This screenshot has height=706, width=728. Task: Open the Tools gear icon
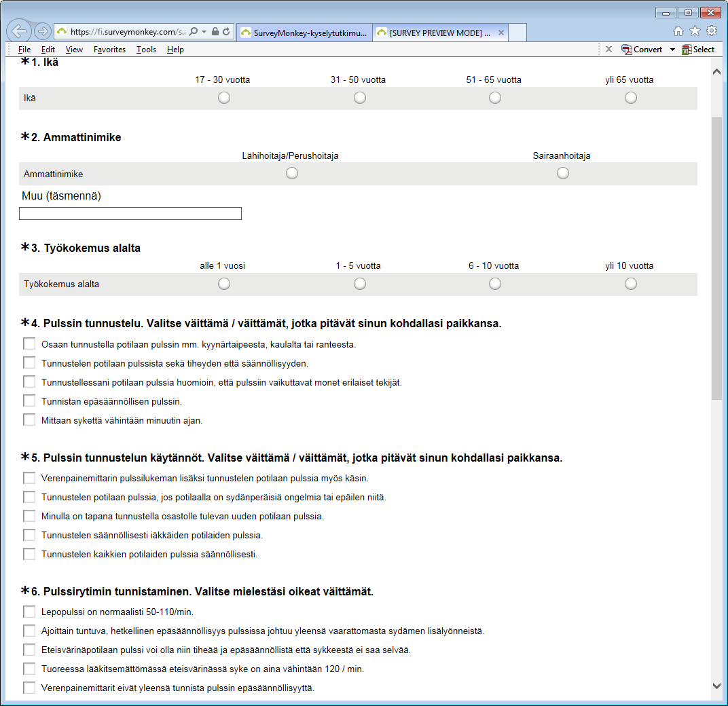711,31
